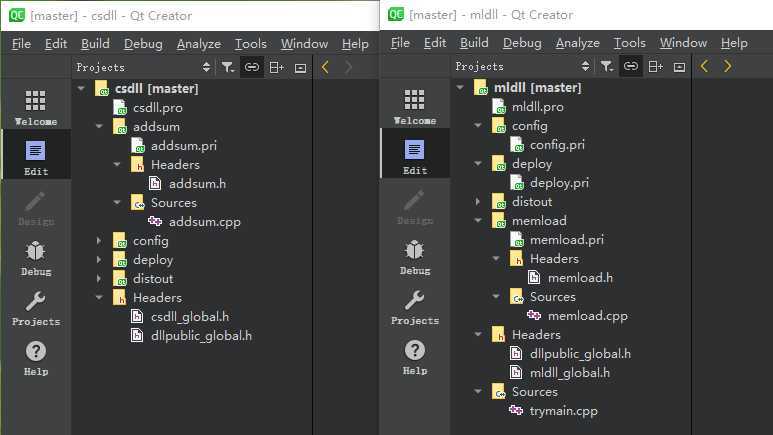Open Design mode in csdll window
The image size is (773, 435).
click(x=35, y=208)
